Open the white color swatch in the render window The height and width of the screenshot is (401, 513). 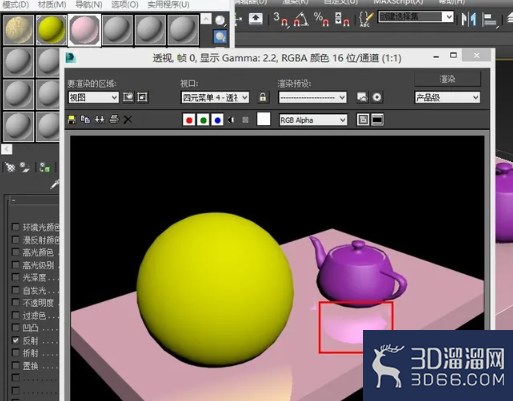263,119
